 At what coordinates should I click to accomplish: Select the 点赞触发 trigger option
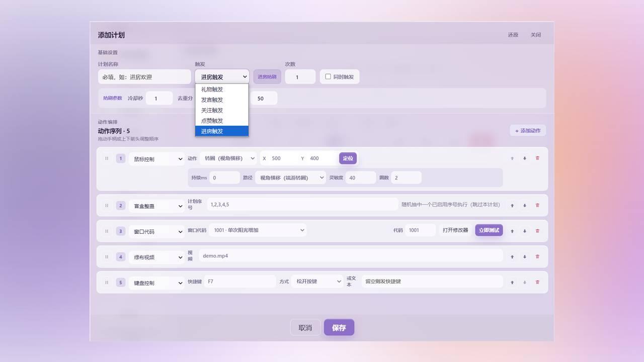coord(222,121)
